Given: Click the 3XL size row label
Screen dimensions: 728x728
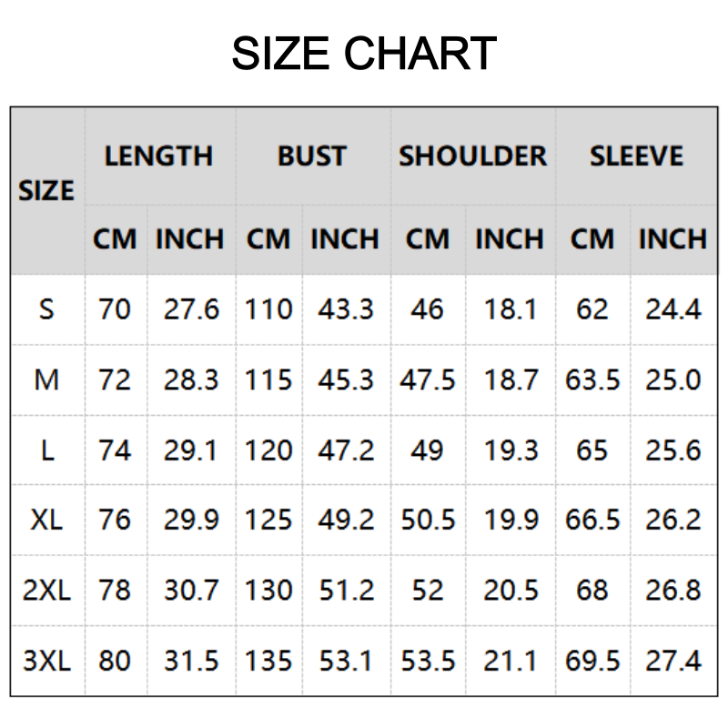Looking at the screenshot, I should [46, 661].
